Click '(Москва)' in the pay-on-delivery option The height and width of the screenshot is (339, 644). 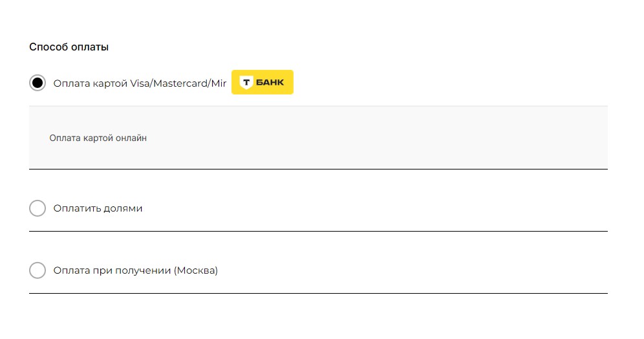196,270
